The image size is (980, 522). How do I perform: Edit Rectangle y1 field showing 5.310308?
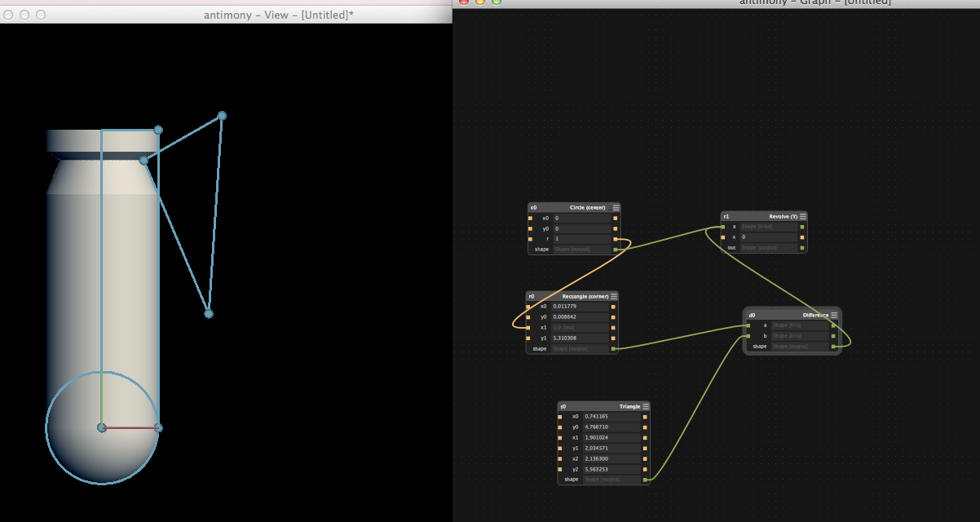pyautogui.click(x=579, y=338)
